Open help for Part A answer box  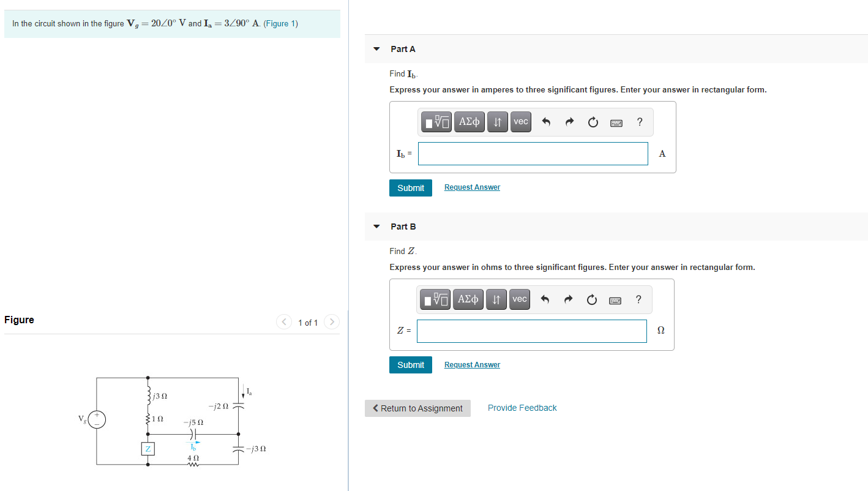tap(640, 122)
